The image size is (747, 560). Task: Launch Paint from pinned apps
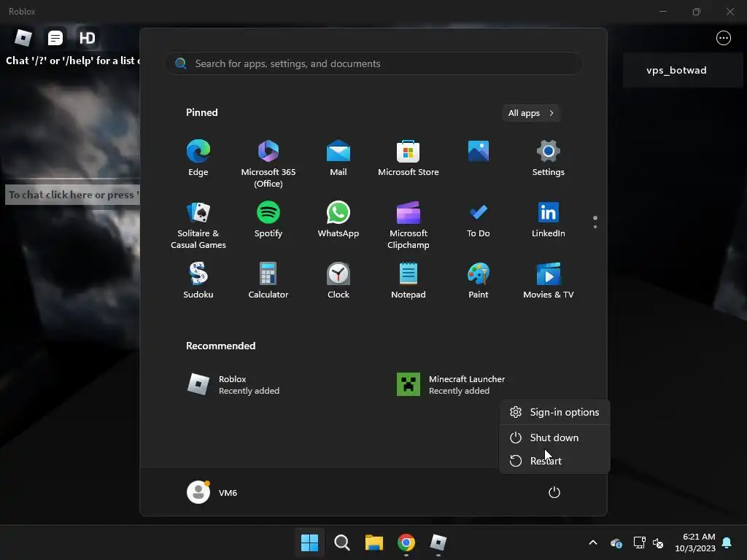coord(479,281)
